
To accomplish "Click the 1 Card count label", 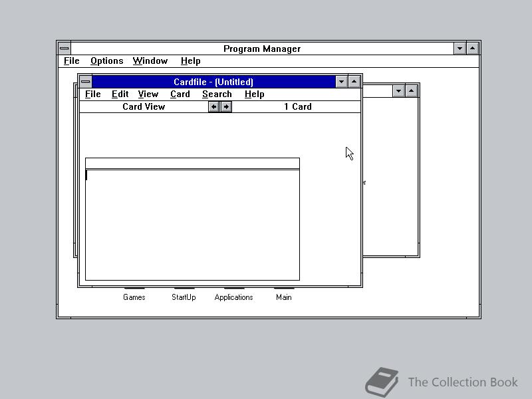I will tap(297, 106).
